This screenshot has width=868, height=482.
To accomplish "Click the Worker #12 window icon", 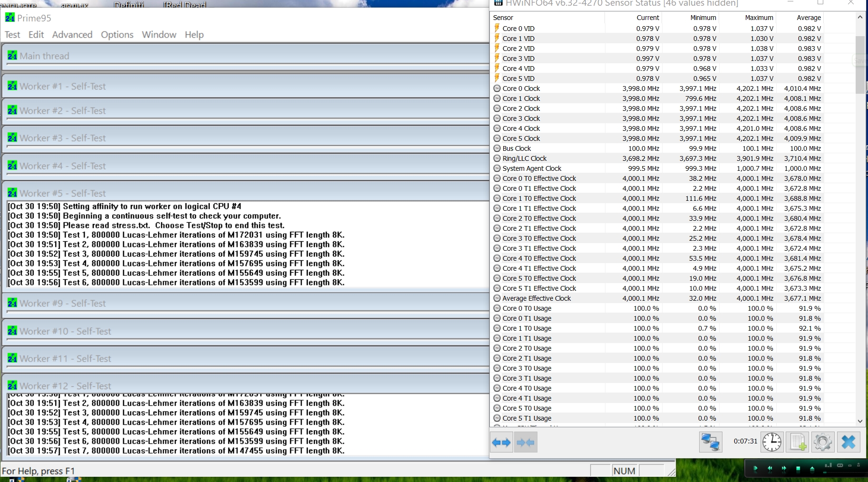I will (12, 385).
